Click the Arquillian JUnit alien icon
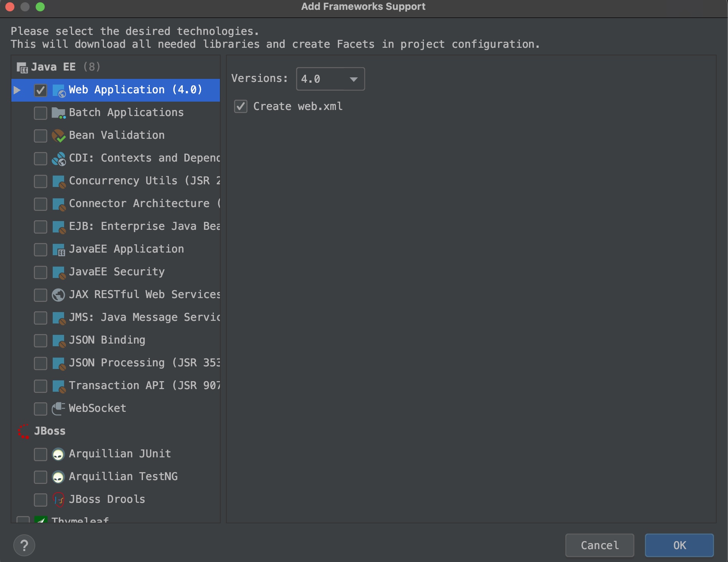 (x=58, y=454)
